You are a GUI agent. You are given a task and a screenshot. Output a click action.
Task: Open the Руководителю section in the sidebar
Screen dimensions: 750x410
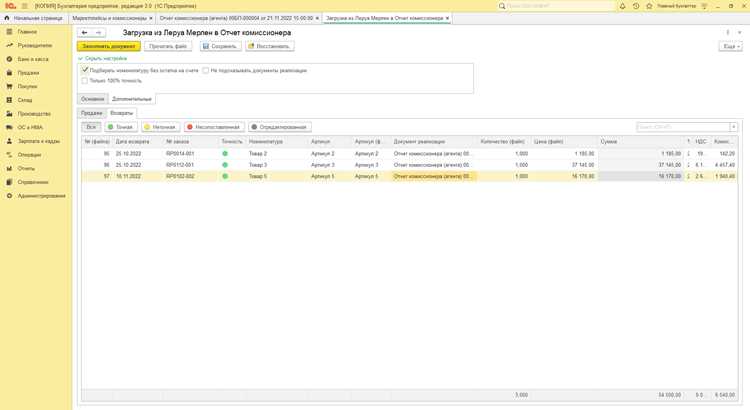click(x=34, y=45)
